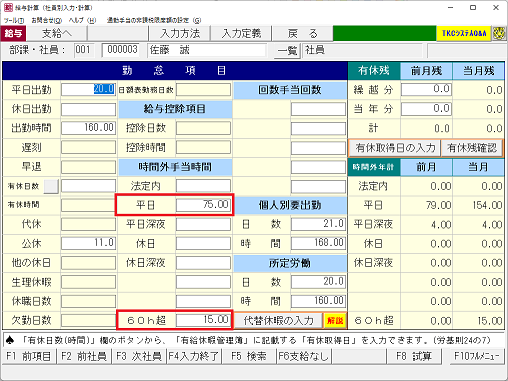Screen dimensions: 508x381
Task: Click the 控除時間 input field
Action: click(203, 147)
